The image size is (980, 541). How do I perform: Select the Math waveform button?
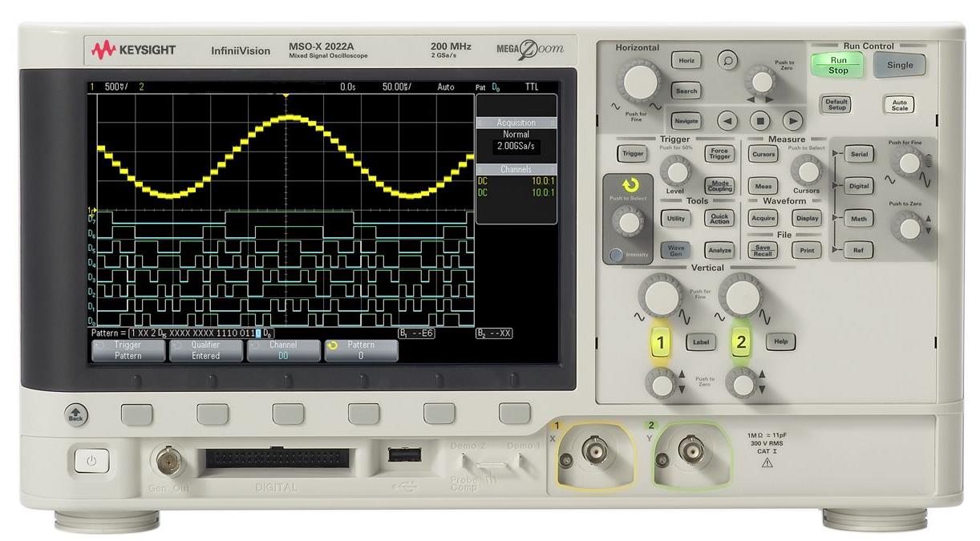pyautogui.click(x=858, y=218)
